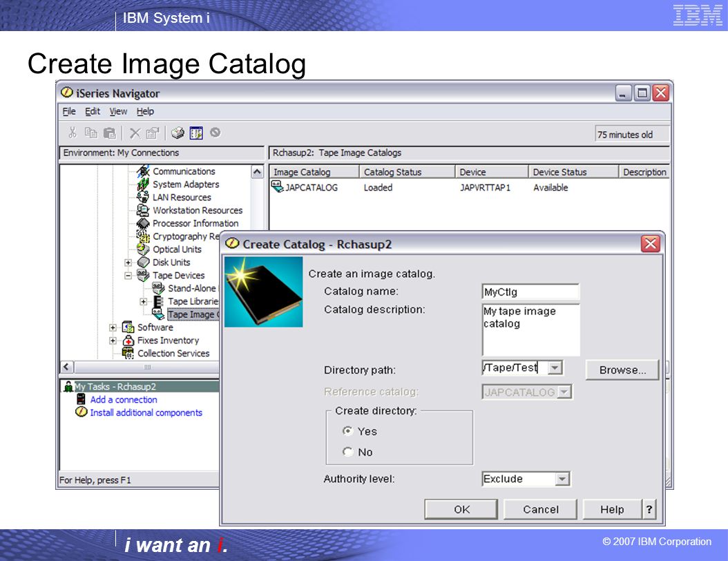
Task: Click the Print toolbar icon
Action: tap(178, 133)
